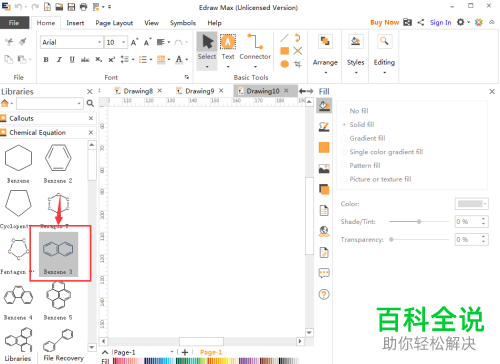Open the font color dropdown arrow

[x=187, y=60]
